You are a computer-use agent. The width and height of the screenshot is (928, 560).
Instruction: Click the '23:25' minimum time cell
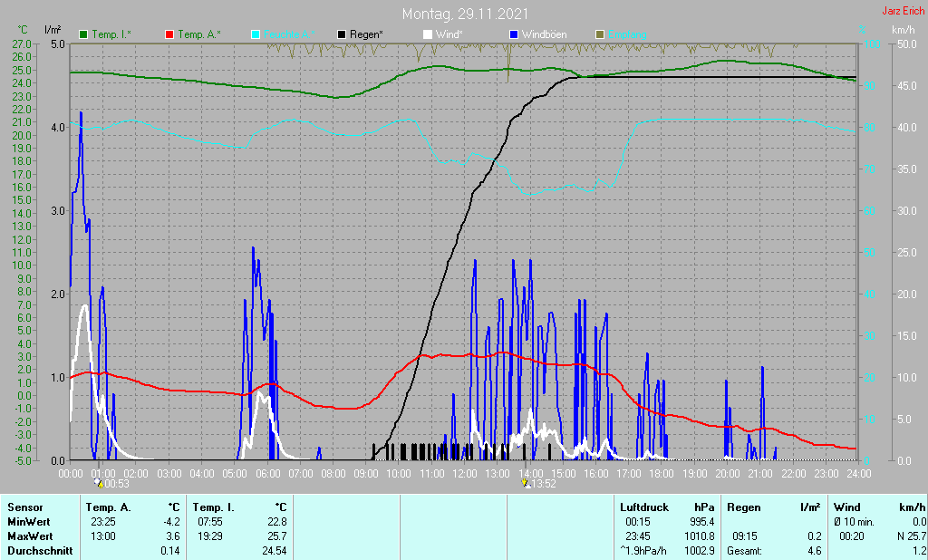(x=103, y=522)
